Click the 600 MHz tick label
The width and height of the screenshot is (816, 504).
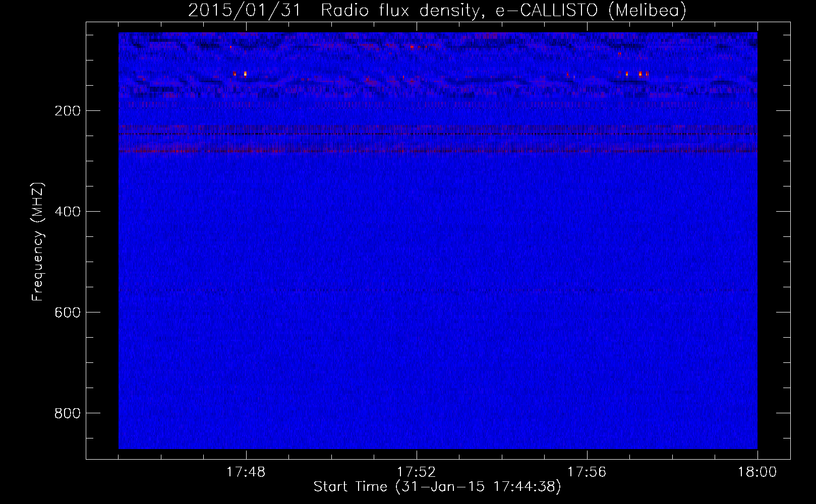tap(68, 312)
